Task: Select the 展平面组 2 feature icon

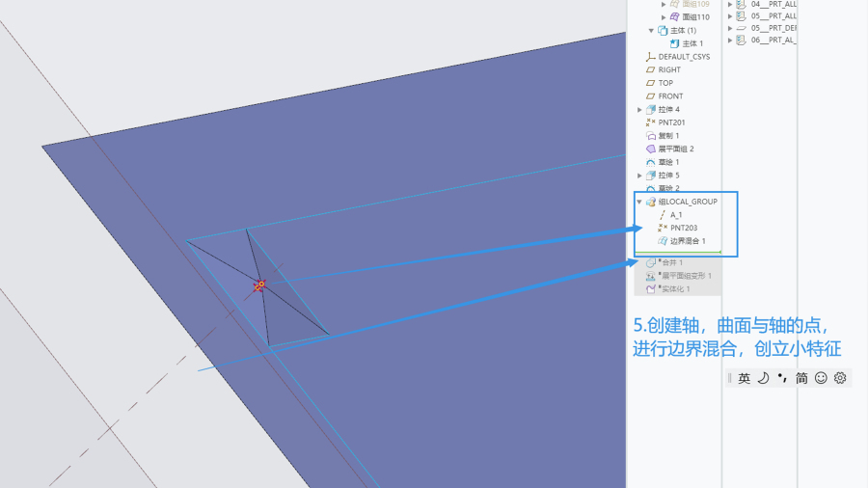Action: click(650, 149)
